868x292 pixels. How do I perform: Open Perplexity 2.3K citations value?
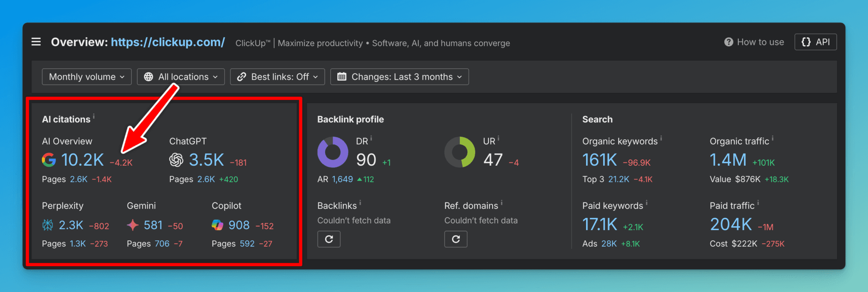pos(71,225)
